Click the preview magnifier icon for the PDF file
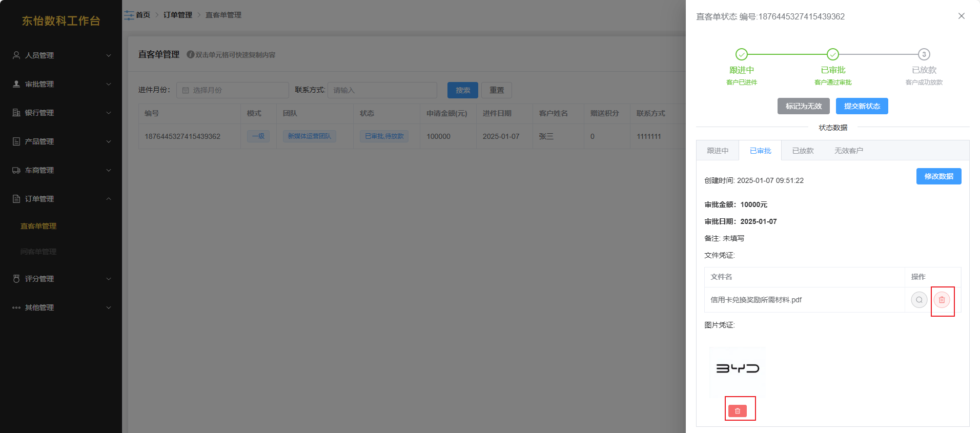This screenshot has height=433, width=980. (919, 300)
